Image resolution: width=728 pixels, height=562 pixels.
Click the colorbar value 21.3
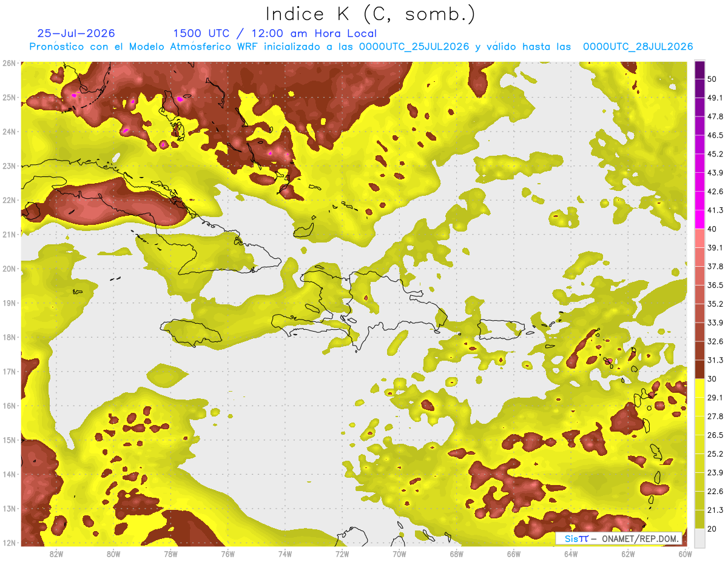point(715,510)
